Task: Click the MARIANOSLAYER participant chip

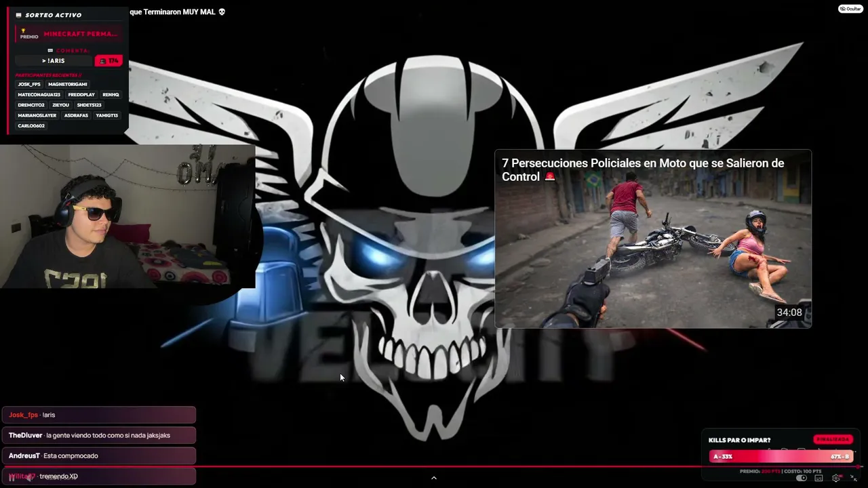Action: point(37,115)
